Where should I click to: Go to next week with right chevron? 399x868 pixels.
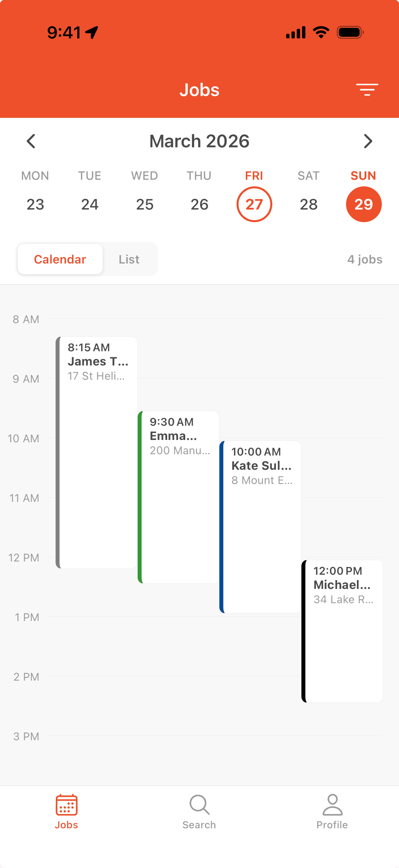point(368,141)
